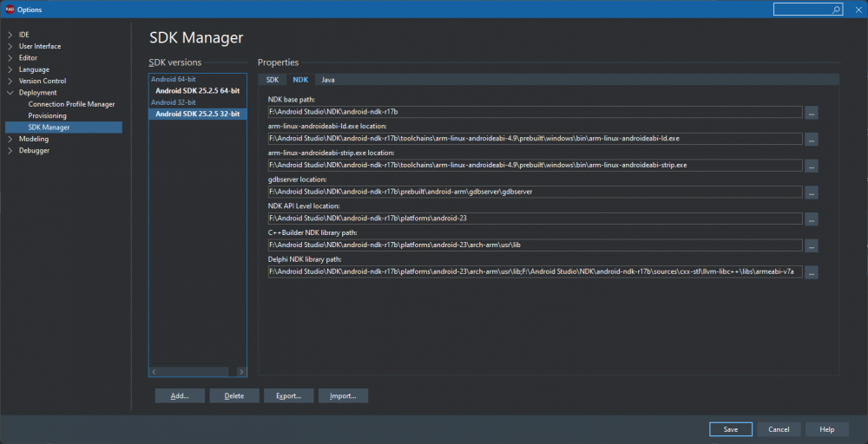Cancel the Options dialog
Screen dimensions: 868x444
pos(779,429)
